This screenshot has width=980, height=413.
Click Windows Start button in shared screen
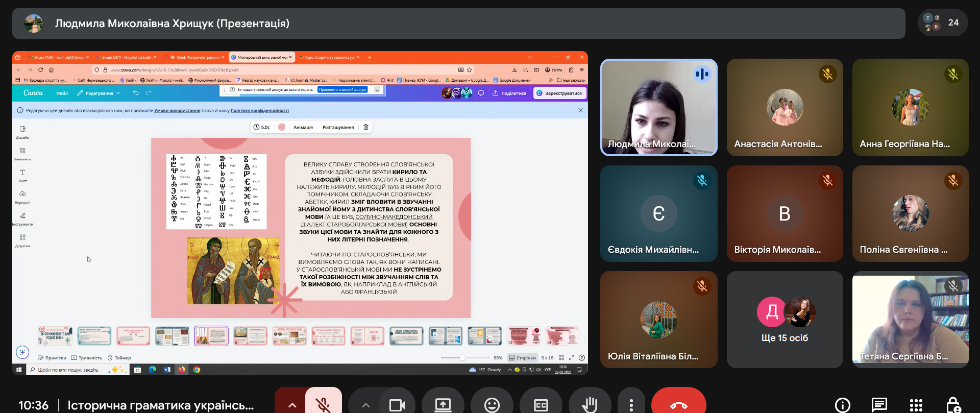(19, 370)
